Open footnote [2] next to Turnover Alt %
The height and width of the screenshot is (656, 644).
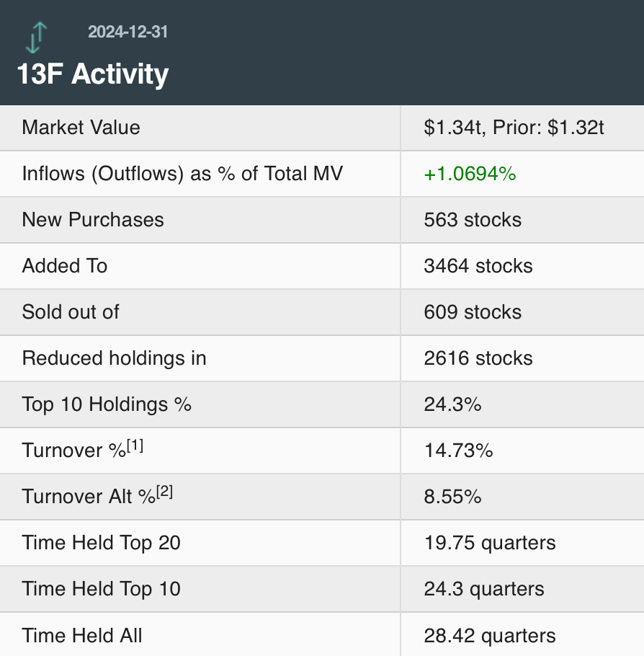164,492
